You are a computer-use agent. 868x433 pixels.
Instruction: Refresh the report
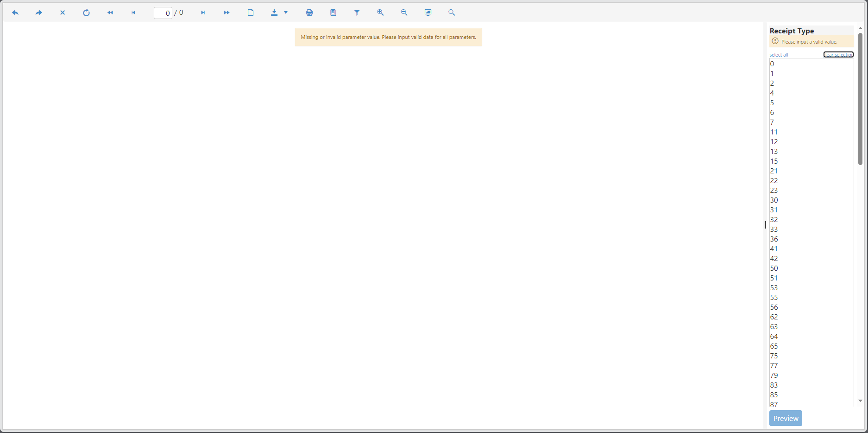(x=86, y=13)
